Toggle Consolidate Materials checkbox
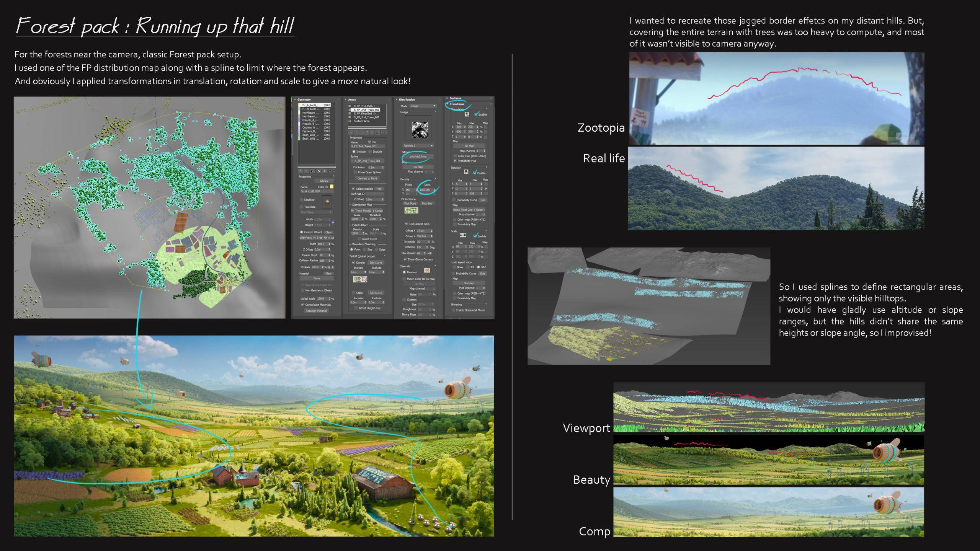 (302, 305)
